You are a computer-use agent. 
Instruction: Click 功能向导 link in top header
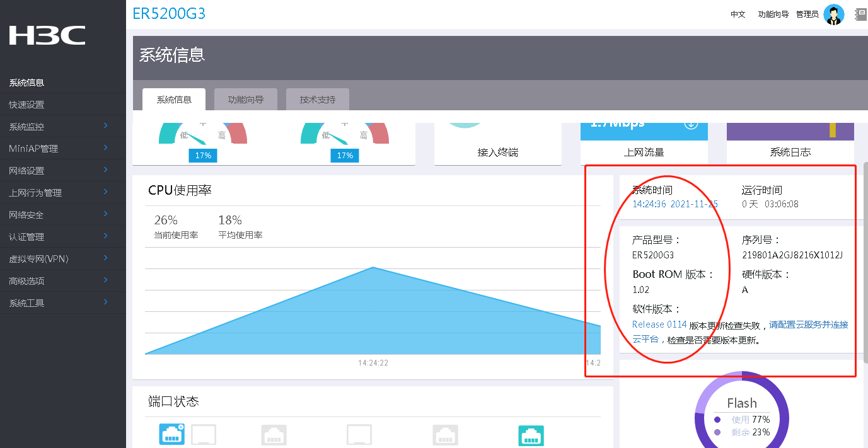773,14
